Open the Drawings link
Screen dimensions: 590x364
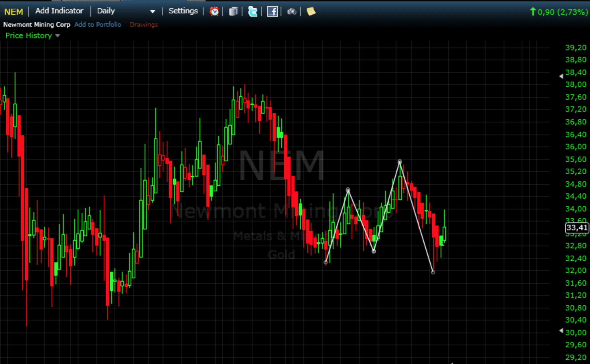tap(144, 24)
